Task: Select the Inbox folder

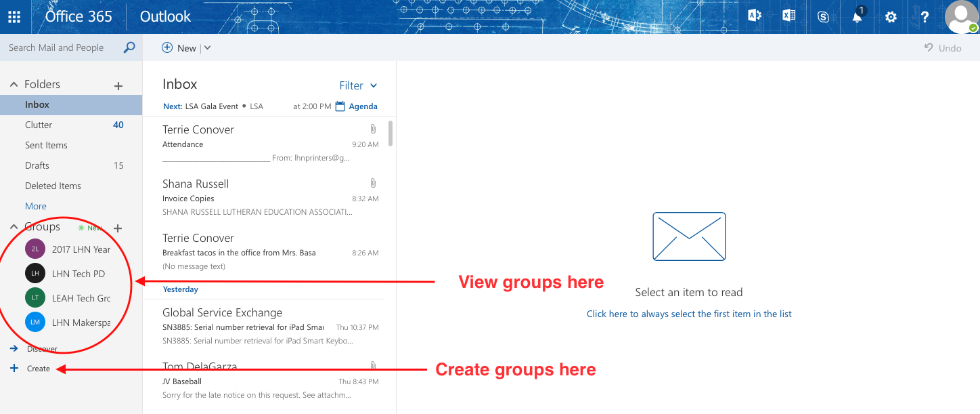Action: 71,104
